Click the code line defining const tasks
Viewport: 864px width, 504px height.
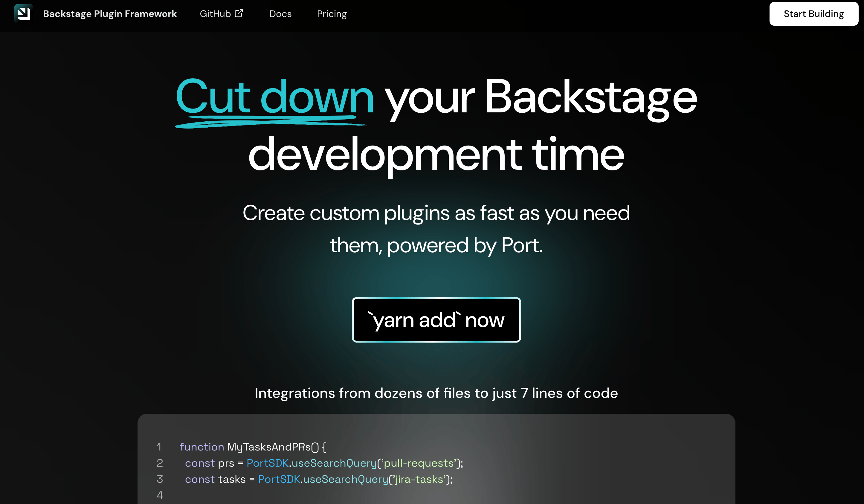pyautogui.click(x=319, y=479)
